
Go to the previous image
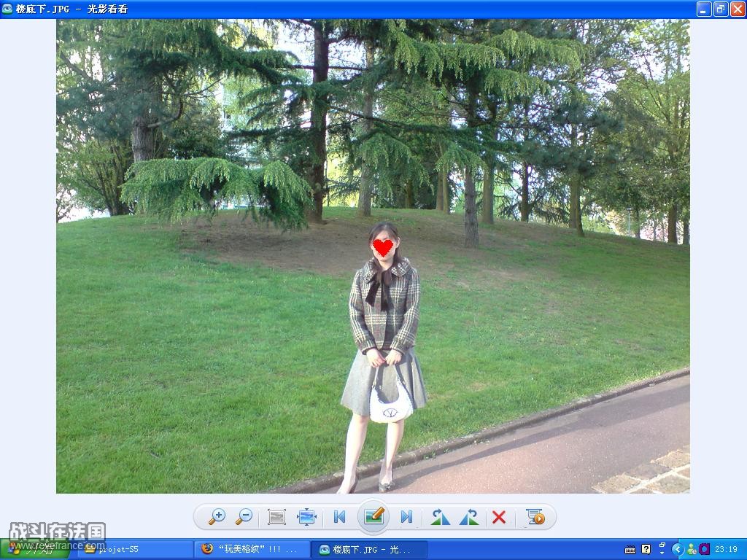click(x=340, y=517)
